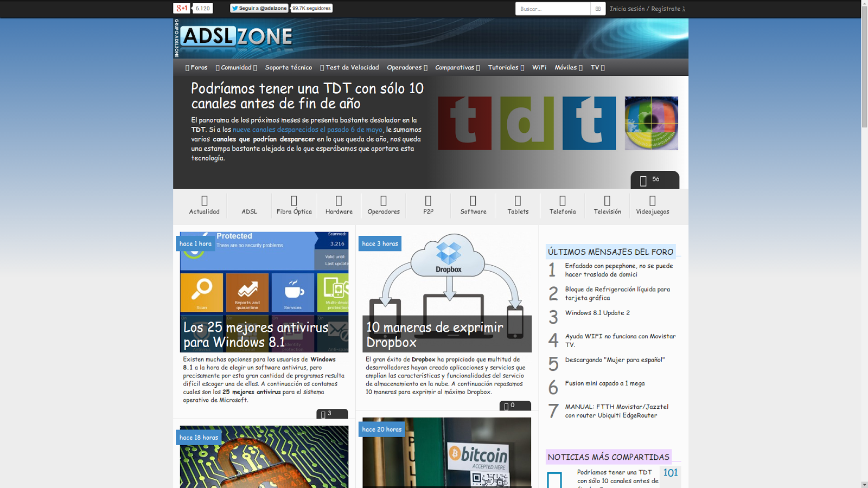
Task: Click the page scrollbar thumb
Action: 864,68
